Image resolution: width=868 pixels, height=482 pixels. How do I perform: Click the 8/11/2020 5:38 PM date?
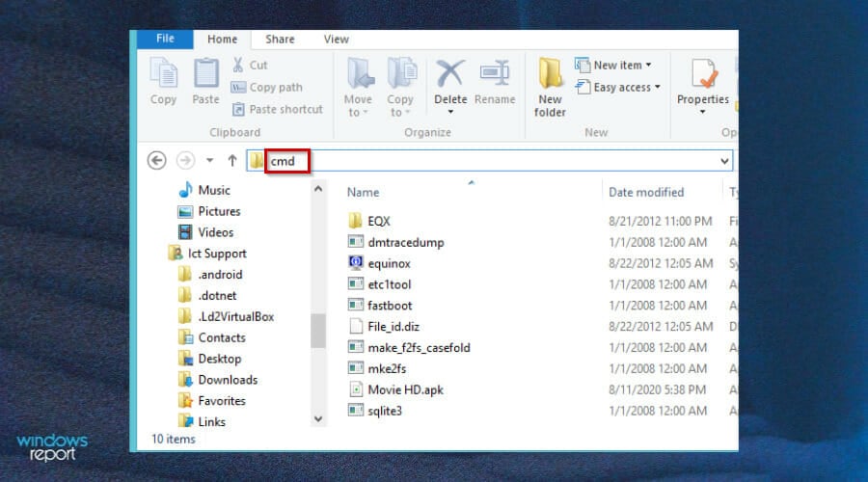(657, 389)
